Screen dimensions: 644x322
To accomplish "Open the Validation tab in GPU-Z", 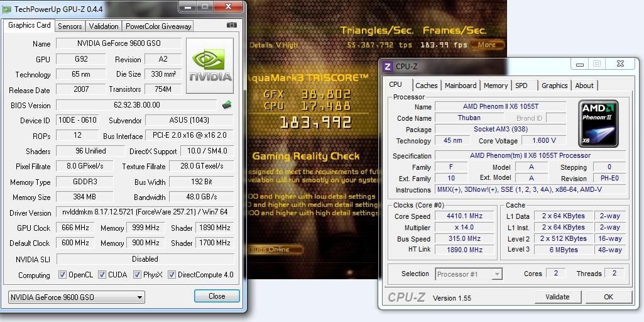I will (x=104, y=26).
